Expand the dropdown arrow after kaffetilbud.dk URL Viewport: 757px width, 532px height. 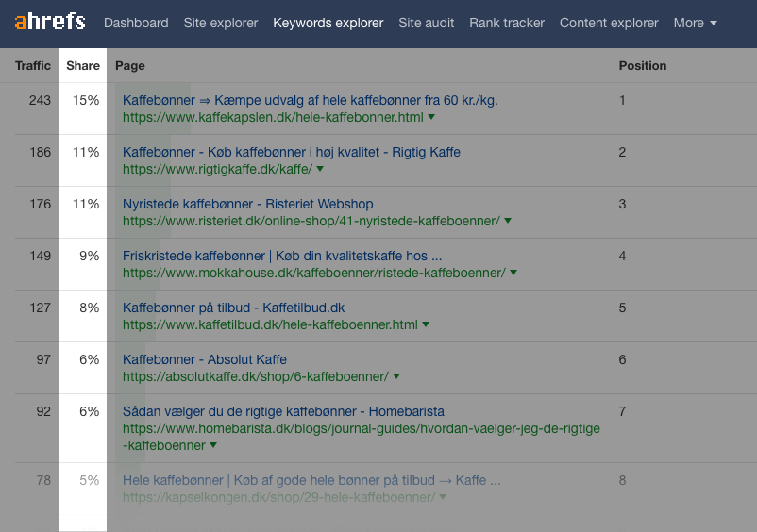click(426, 324)
